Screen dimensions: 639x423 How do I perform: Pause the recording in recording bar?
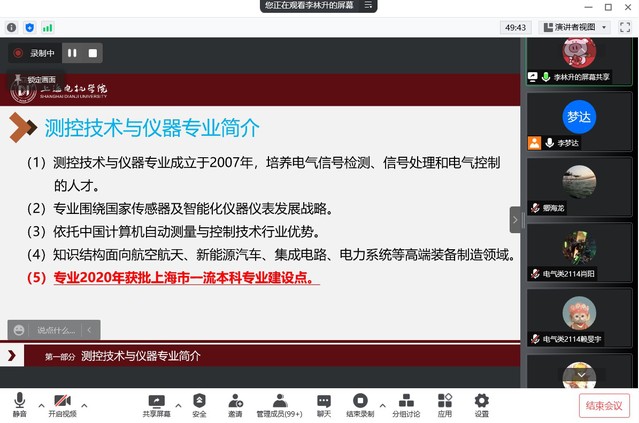pyautogui.click(x=72, y=53)
